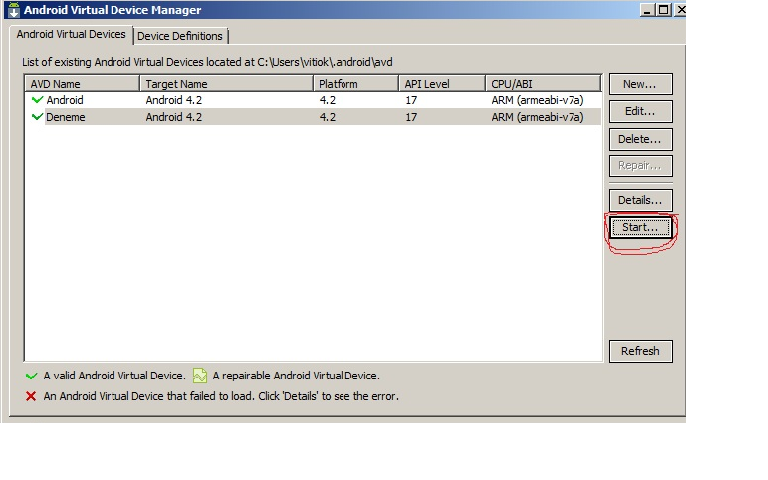768x480 pixels.
Task: Click API Level 17 in Deneme row
Action: click(411, 117)
